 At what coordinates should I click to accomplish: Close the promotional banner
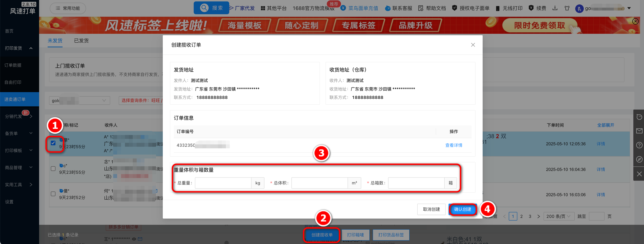point(635,21)
